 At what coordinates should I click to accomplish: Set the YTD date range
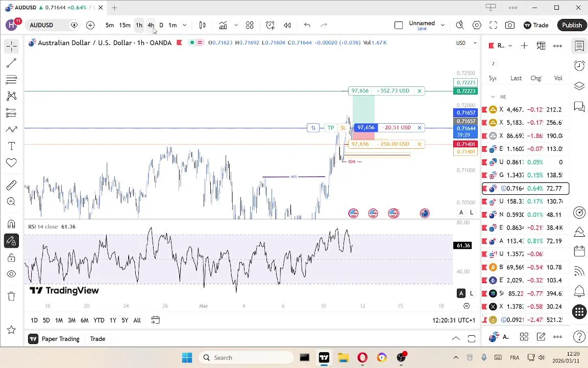(x=99, y=320)
